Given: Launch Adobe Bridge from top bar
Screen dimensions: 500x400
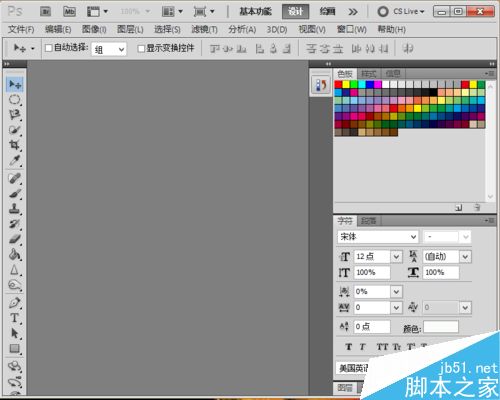Looking at the screenshot, I should pyautogui.click(x=46, y=12).
